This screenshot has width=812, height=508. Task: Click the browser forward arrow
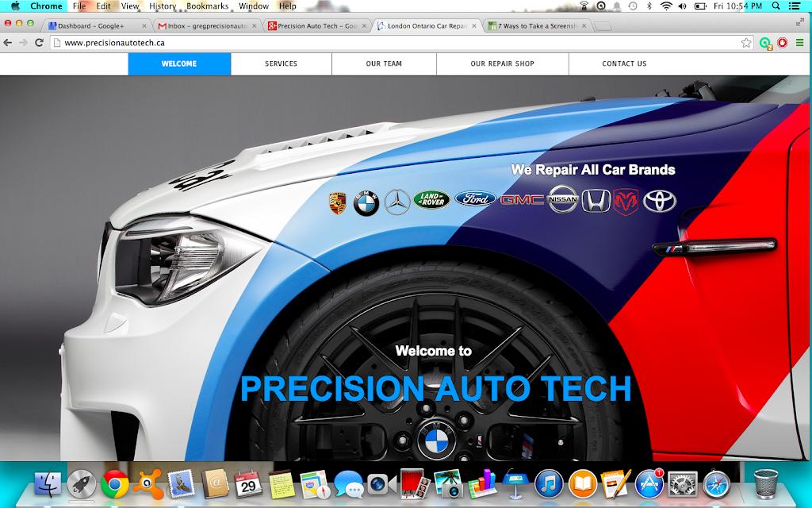[23, 43]
